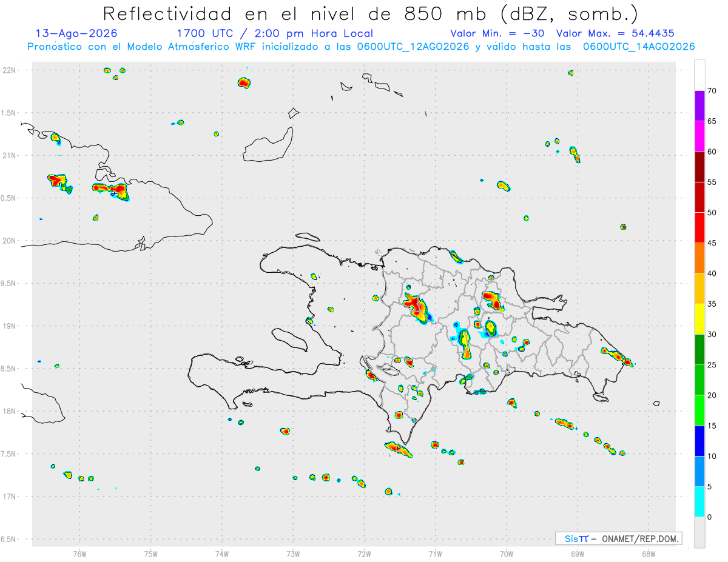Click the '76W' longitude label

pos(79,554)
